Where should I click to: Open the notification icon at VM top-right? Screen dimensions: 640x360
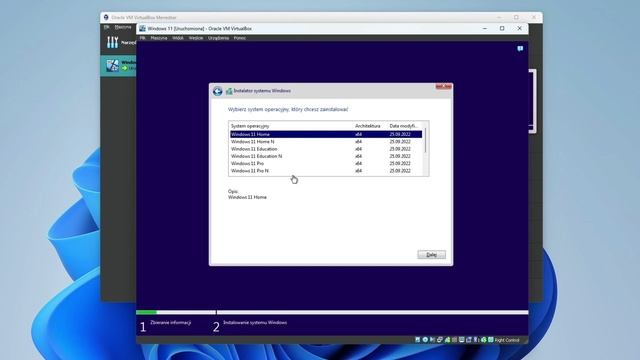520,49
